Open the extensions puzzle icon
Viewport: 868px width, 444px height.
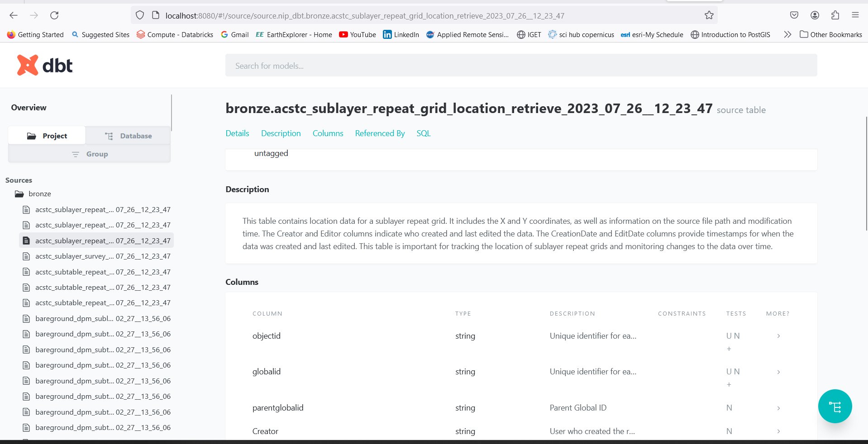835,15
